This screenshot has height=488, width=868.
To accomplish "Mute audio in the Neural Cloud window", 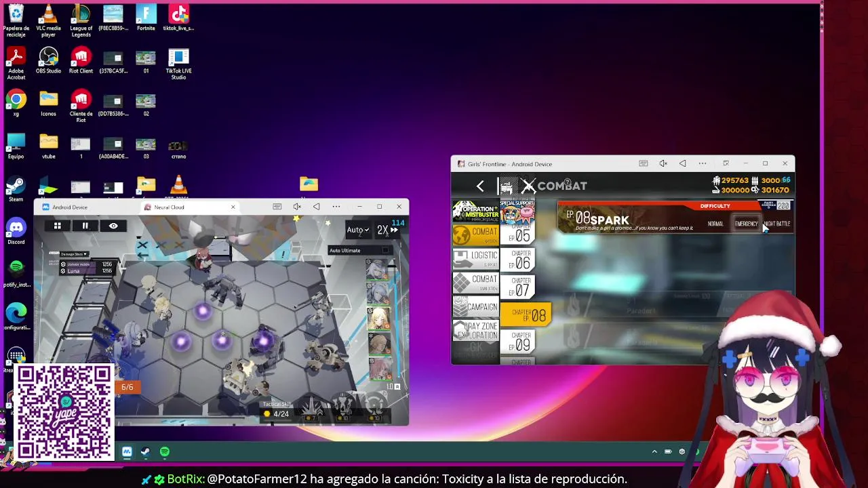I will click(x=297, y=207).
